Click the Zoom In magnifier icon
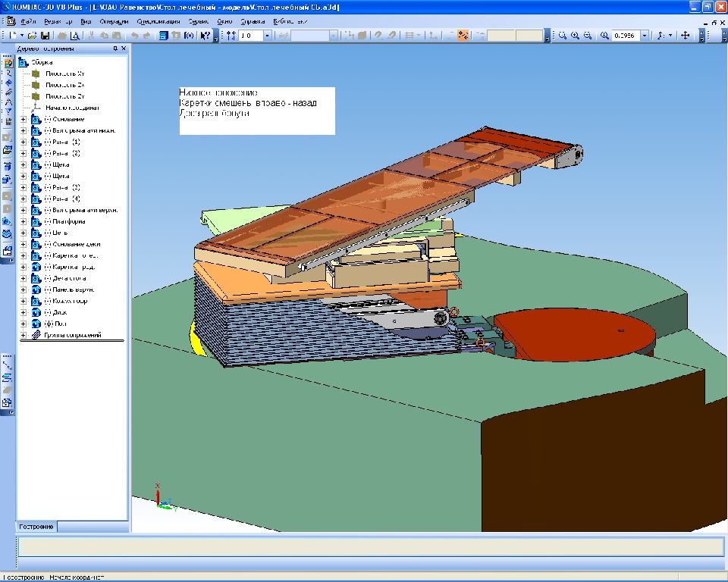The width and height of the screenshot is (728, 582). [576, 36]
